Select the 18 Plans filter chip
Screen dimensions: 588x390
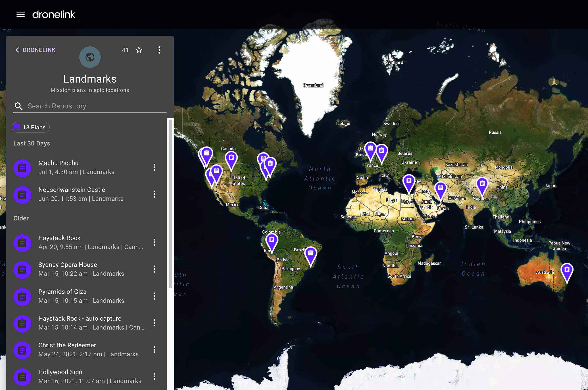(31, 127)
